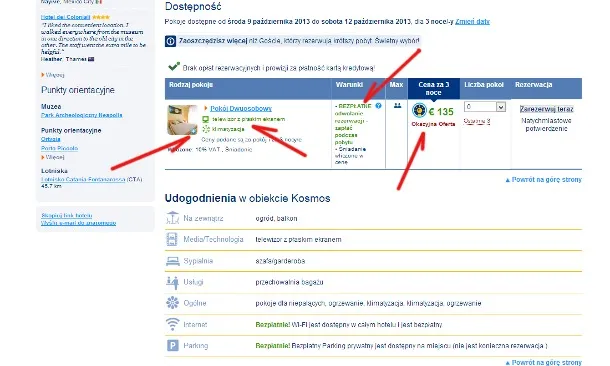Click the Media/Technologia icon

172,239
